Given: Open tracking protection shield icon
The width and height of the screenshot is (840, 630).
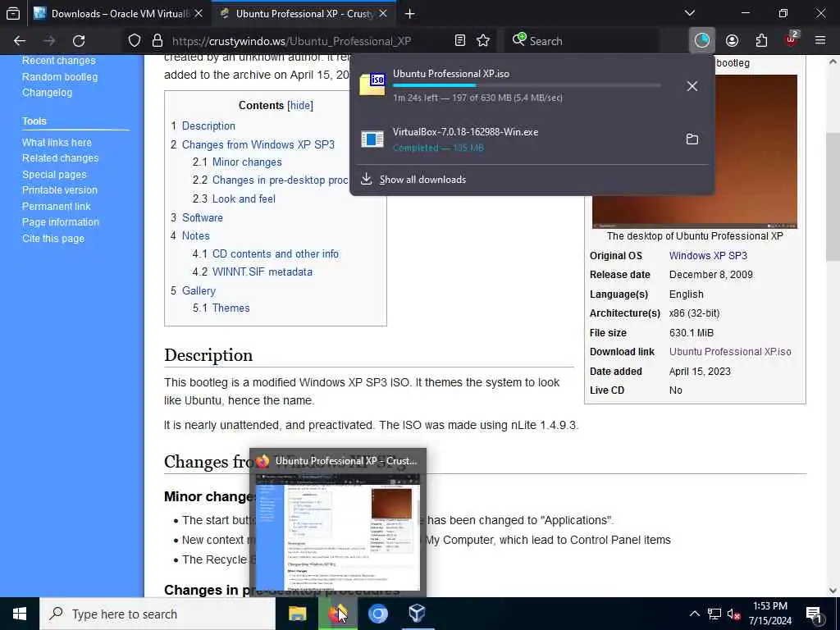Looking at the screenshot, I should pyautogui.click(x=135, y=41).
